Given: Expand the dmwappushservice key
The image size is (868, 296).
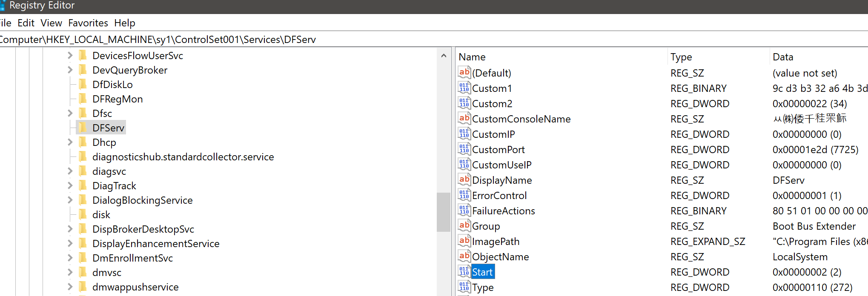Looking at the screenshot, I should pos(70,287).
